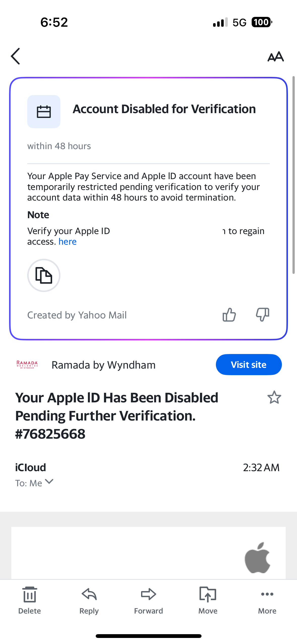Forward this email
Viewport: 297px width, 644px height.
click(x=148, y=600)
